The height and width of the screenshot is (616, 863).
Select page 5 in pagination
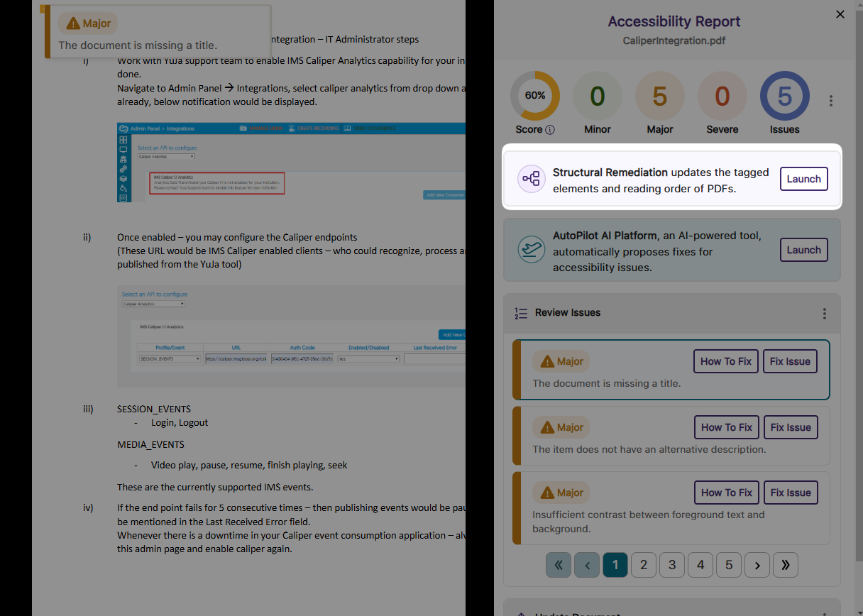coord(729,565)
